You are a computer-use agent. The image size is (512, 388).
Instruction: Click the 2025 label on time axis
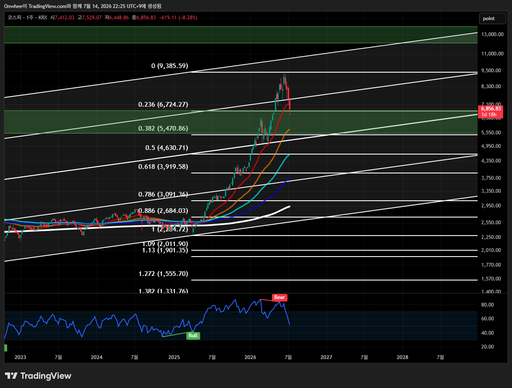coord(174,357)
